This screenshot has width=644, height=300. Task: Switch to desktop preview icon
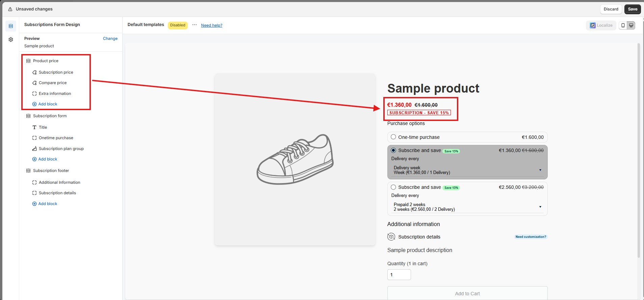(631, 25)
